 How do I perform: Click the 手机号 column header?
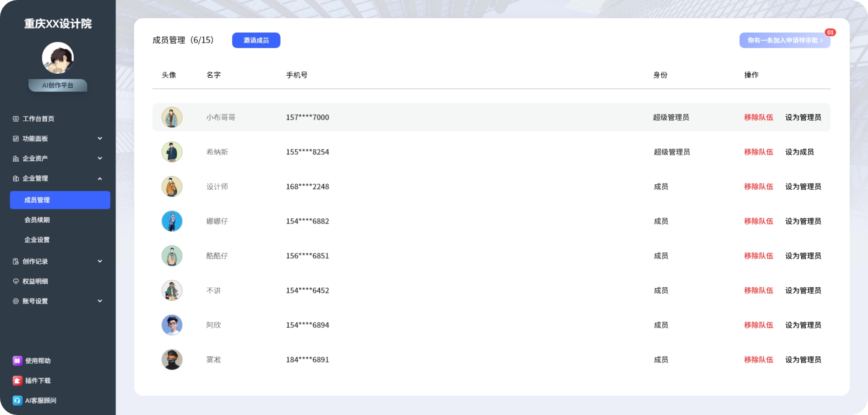(297, 75)
